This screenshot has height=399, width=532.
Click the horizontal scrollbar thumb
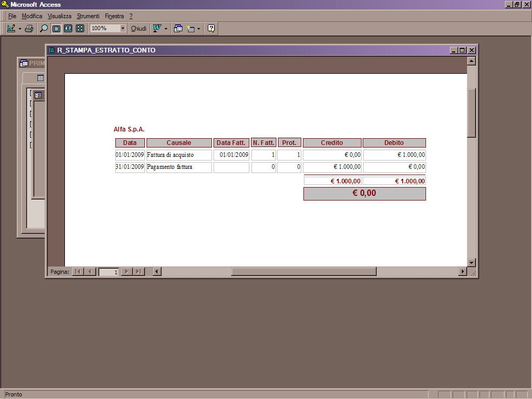point(303,272)
